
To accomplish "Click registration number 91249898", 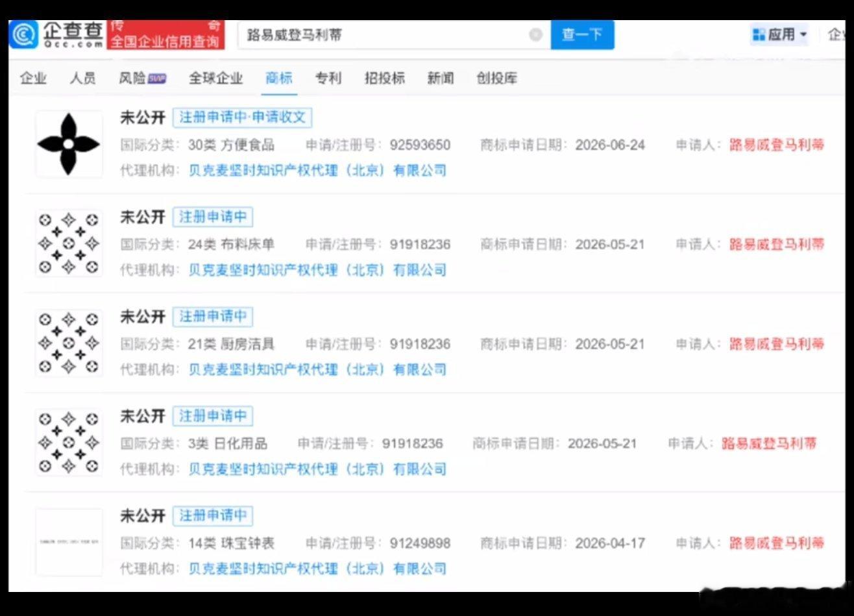I will coord(420,543).
